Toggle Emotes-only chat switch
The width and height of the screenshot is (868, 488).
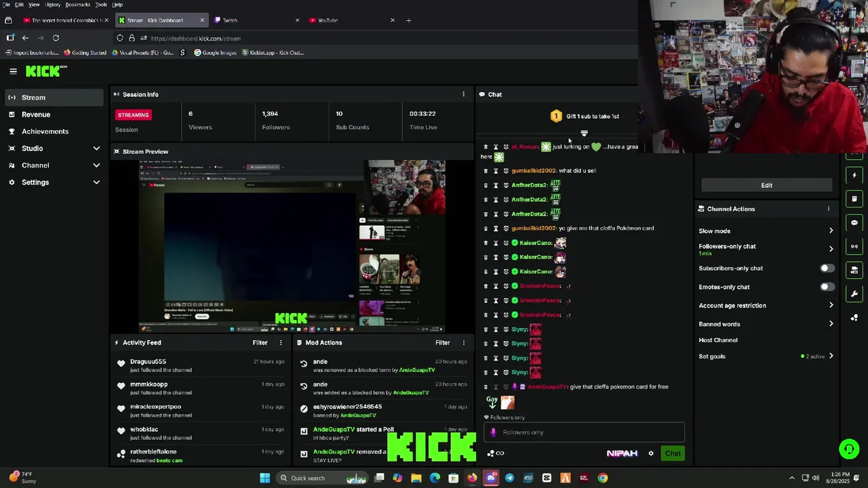tap(827, 287)
